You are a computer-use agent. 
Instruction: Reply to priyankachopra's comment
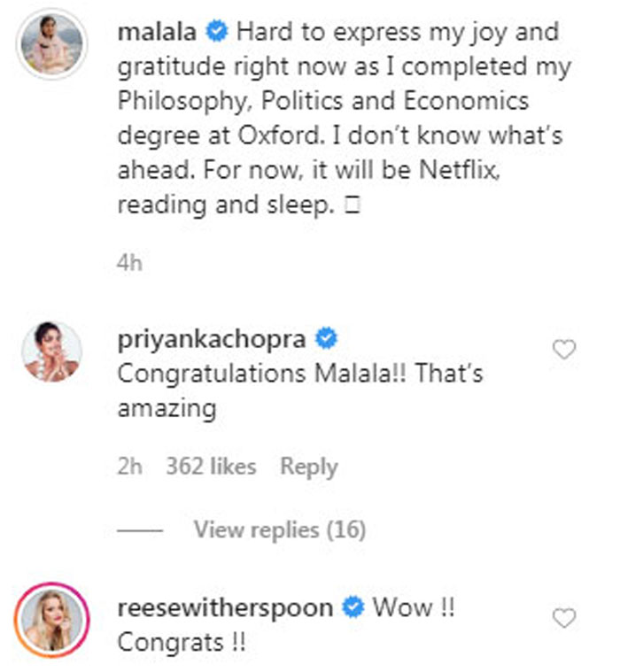pos(308,467)
